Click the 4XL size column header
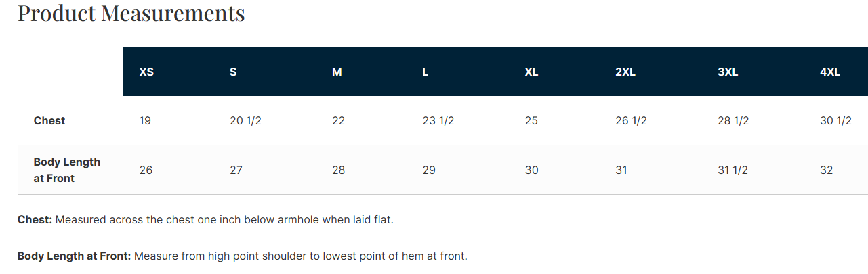Screen dimensions: 868x274 point(829,72)
